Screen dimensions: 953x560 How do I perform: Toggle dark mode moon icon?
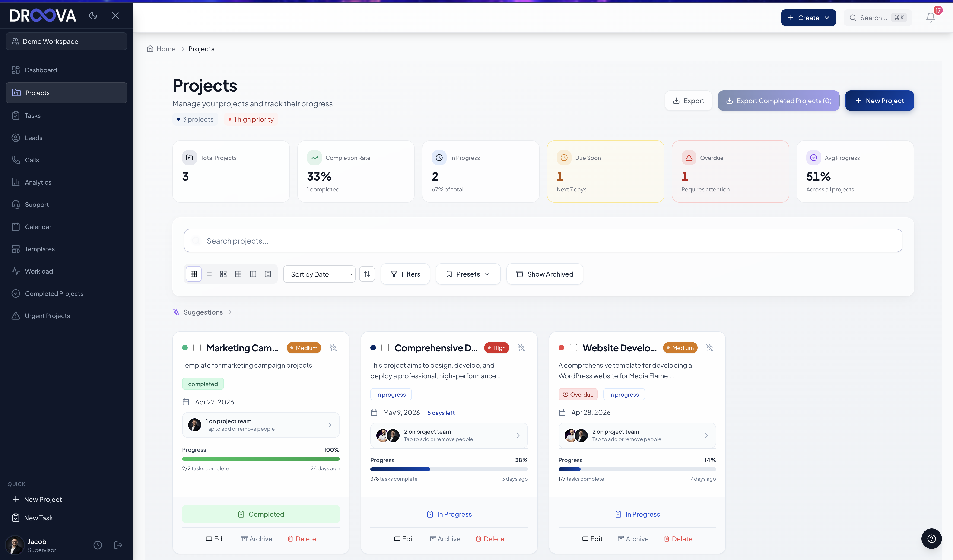pos(93,16)
